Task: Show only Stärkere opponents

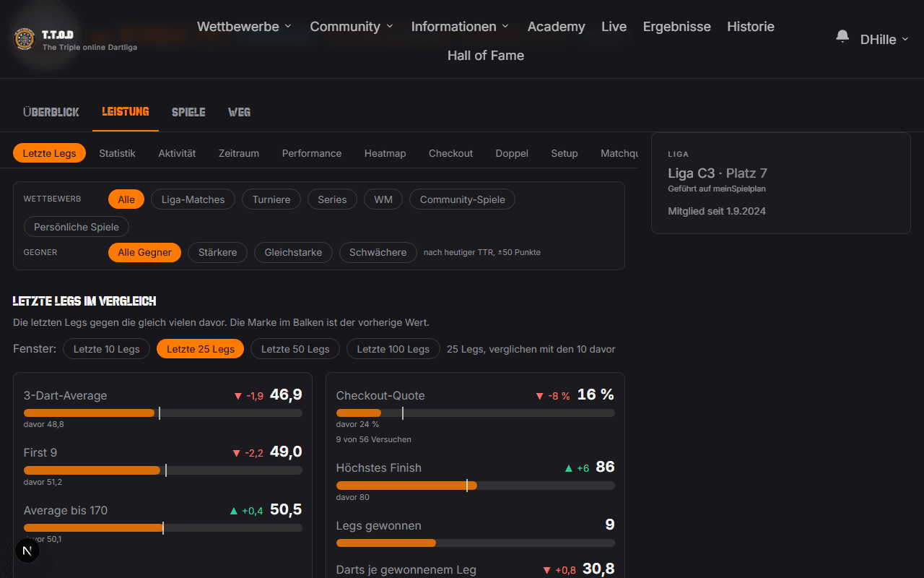Action: point(217,252)
